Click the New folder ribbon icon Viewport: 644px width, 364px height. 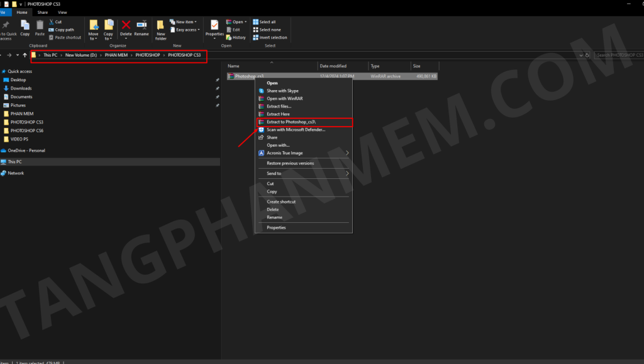[161, 26]
